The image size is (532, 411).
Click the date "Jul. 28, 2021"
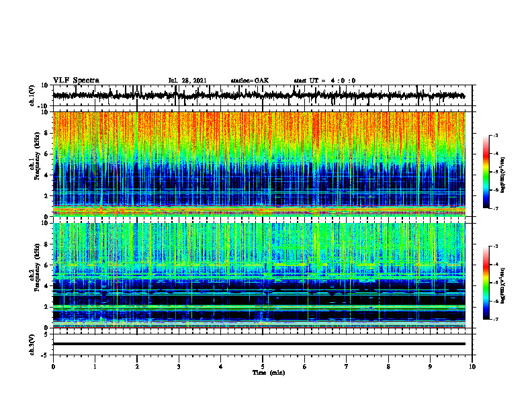coord(187,81)
